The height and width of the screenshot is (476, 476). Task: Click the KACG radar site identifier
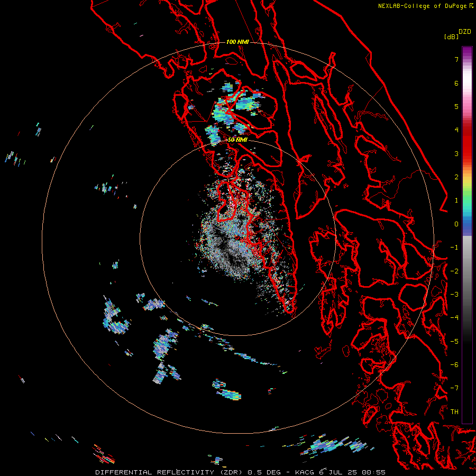click(x=305, y=472)
